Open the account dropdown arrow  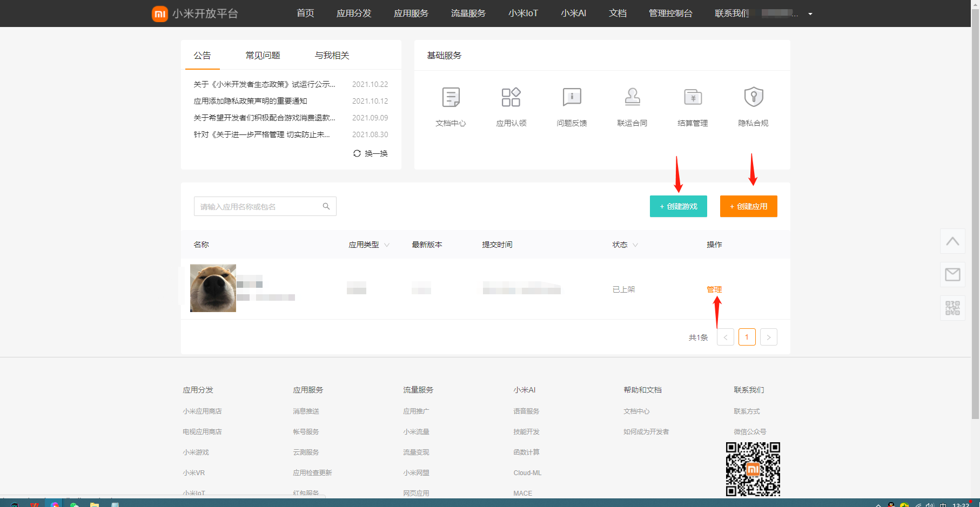pos(810,14)
